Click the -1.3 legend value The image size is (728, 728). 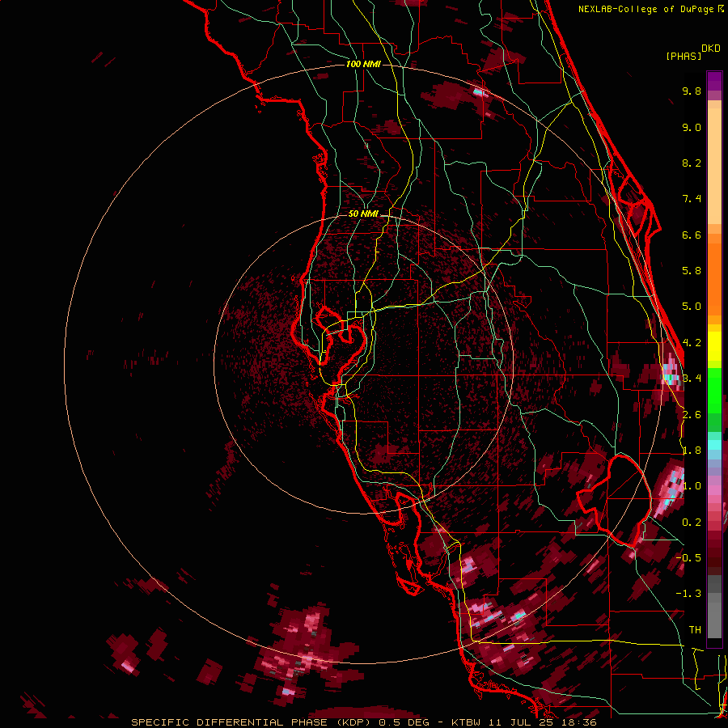click(688, 594)
